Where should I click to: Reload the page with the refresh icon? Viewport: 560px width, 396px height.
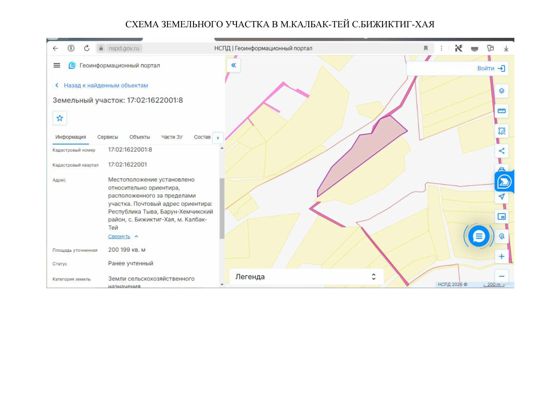coord(86,48)
